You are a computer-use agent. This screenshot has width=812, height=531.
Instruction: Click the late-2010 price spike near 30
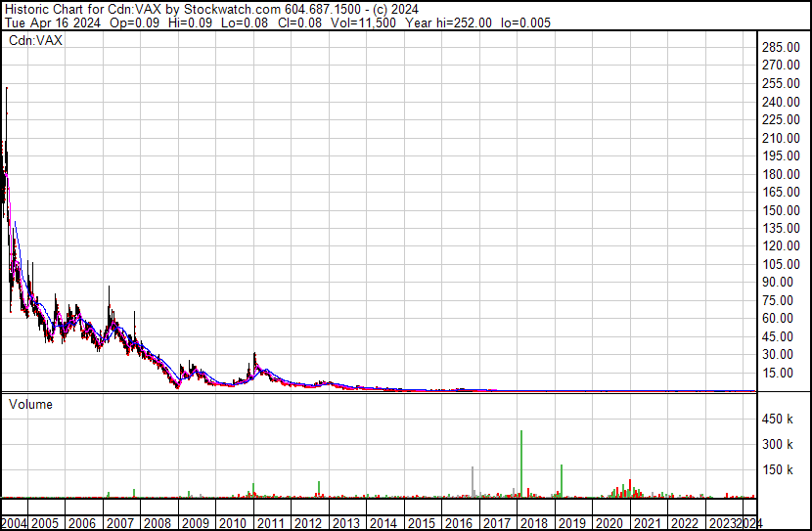254,355
